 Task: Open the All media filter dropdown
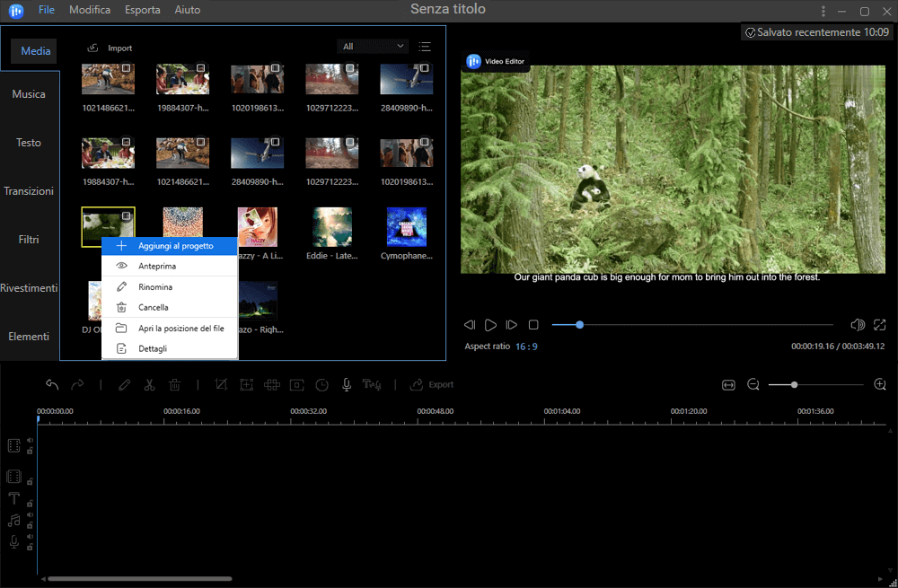point(373,47)
